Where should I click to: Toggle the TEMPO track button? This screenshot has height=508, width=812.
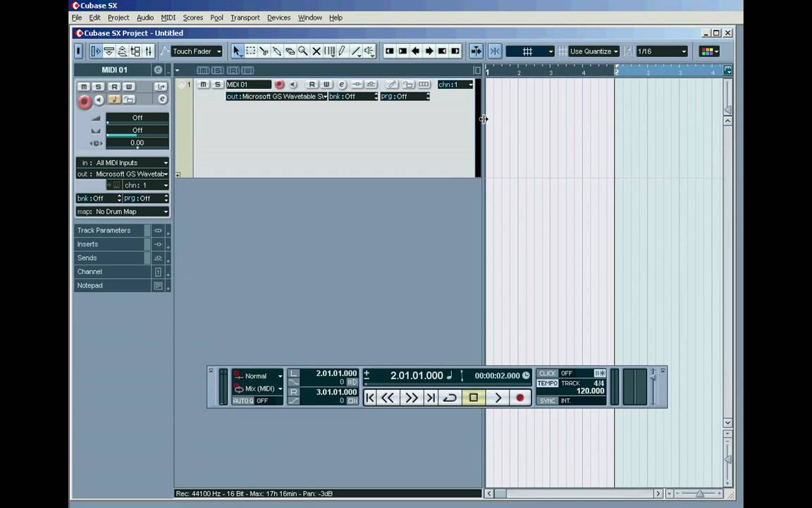coord(548,383)
